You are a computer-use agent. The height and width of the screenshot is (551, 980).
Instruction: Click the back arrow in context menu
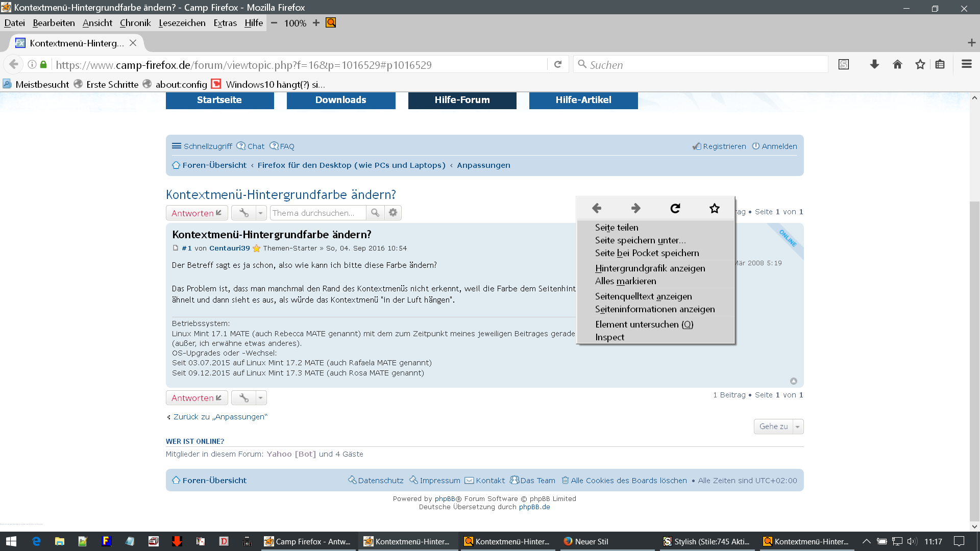(596, 208)
